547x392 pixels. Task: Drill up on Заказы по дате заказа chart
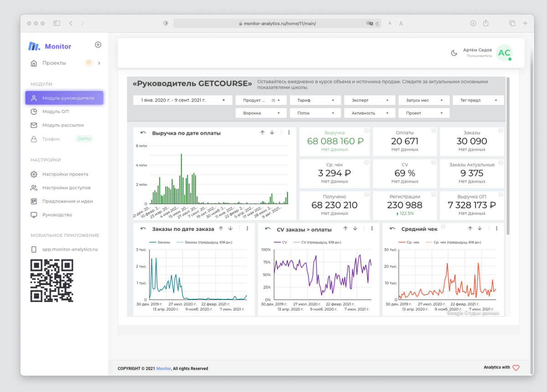pos(221,229)
